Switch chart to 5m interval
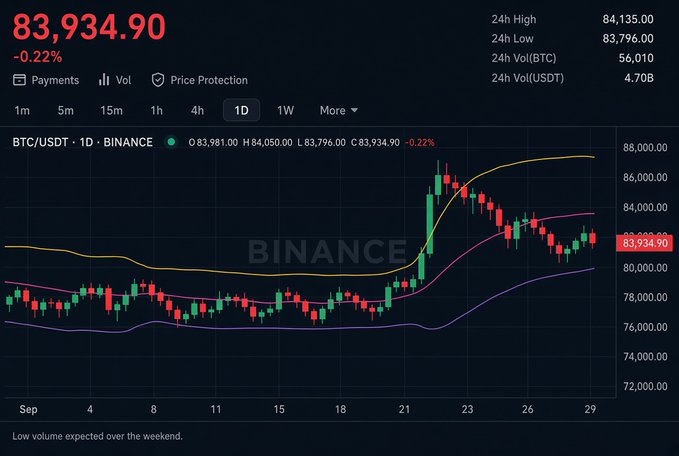The width and height of the screenshot is (679, 456). [66, 110]
